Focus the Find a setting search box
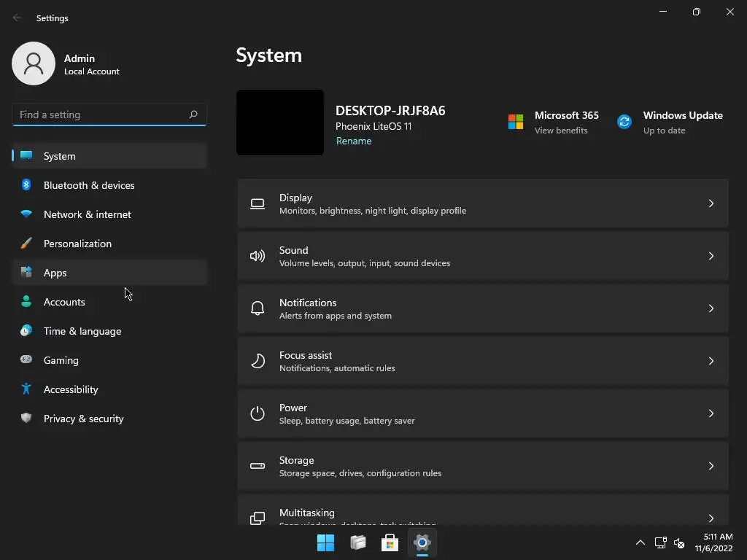The height and width of the screenshot is (560, 747). click(109, 114)
